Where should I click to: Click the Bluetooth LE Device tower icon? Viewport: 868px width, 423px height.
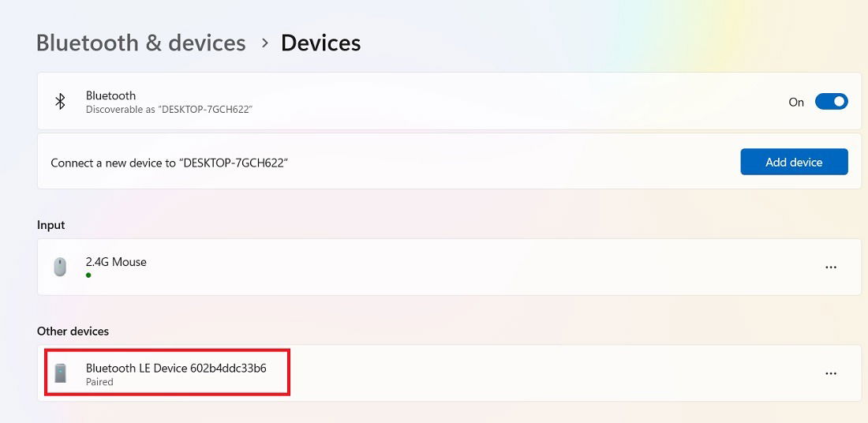coord(60,373)
